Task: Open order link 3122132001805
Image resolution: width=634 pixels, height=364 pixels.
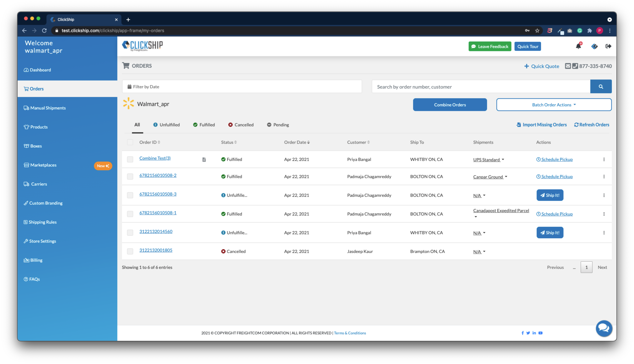Action: tap(156, 250)
